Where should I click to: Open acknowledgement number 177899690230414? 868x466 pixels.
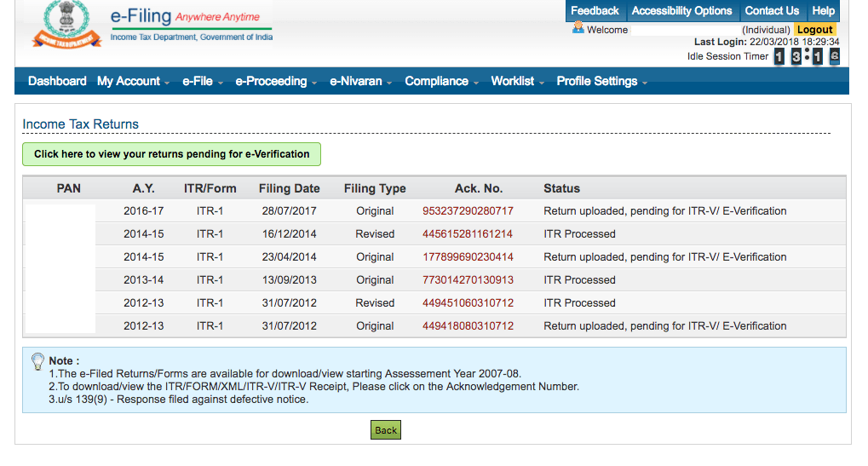pyautogui.click(x=468, y=256)
